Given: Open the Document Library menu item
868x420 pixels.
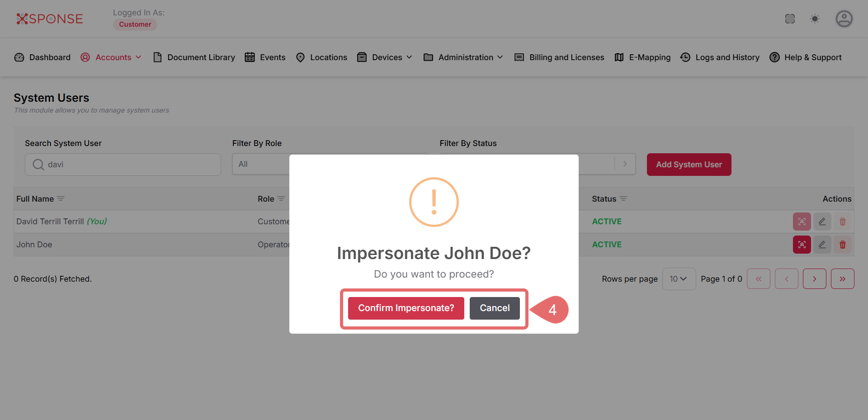Looking at the screenshot, I should tap(194, 57).
